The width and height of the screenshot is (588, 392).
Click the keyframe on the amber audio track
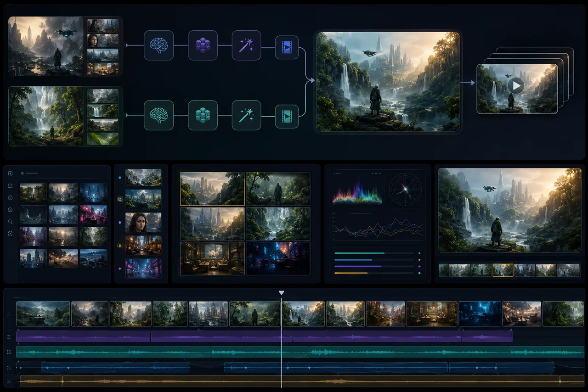tap(62, 381)
